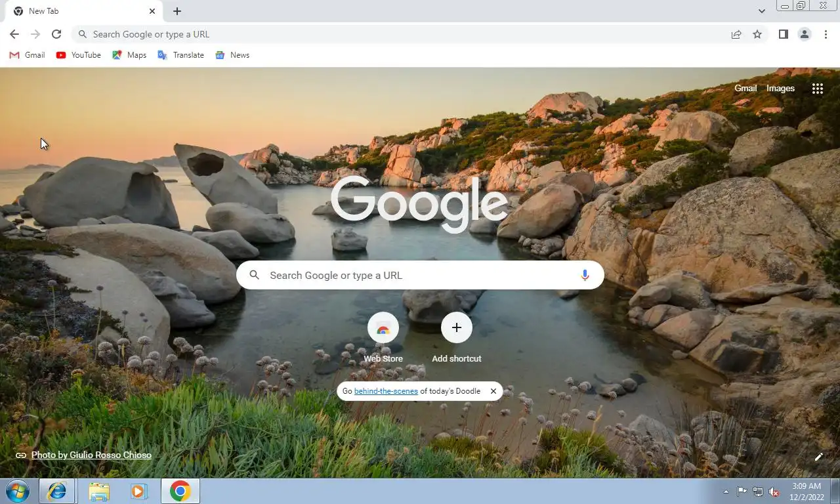Open Action Center flag icon
This screenshot has height=504, width=840.
(742, 492)
